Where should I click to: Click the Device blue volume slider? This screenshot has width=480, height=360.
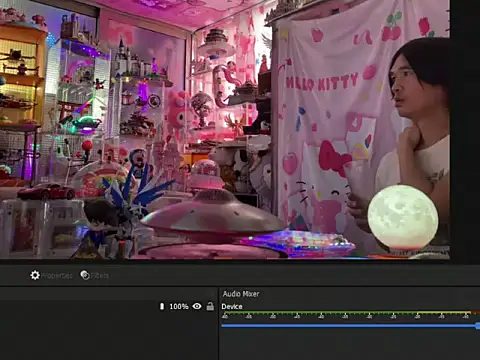(x=350, y=325)
